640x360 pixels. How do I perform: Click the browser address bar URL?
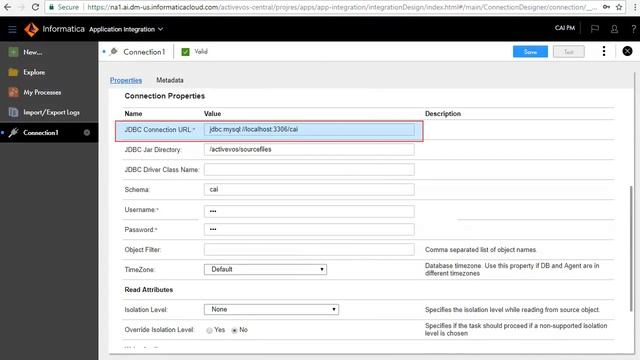tap(342, 7)
